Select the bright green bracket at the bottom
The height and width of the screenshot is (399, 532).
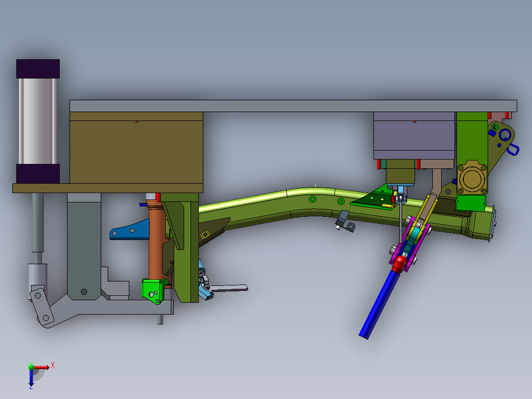click(x=153, y=291)
